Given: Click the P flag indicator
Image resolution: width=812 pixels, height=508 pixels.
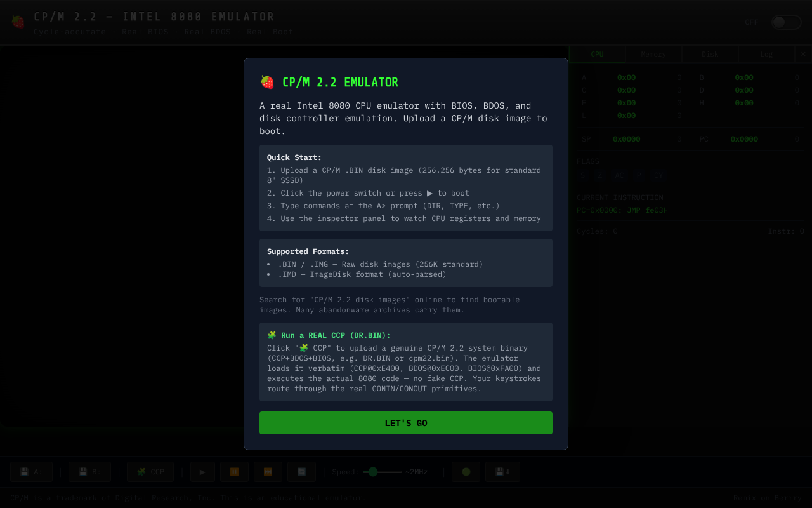Looking at the screenshot, I should point(639,175).
